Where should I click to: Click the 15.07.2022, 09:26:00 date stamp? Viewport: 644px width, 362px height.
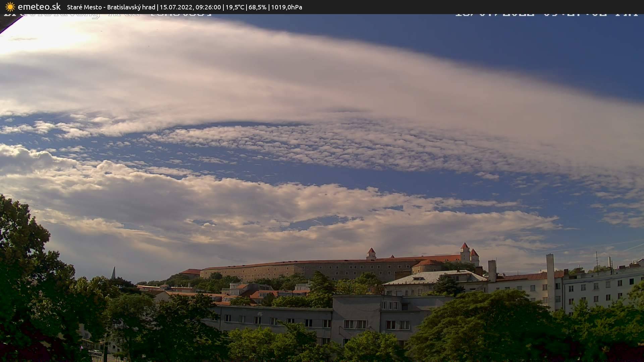coord(190,7)
